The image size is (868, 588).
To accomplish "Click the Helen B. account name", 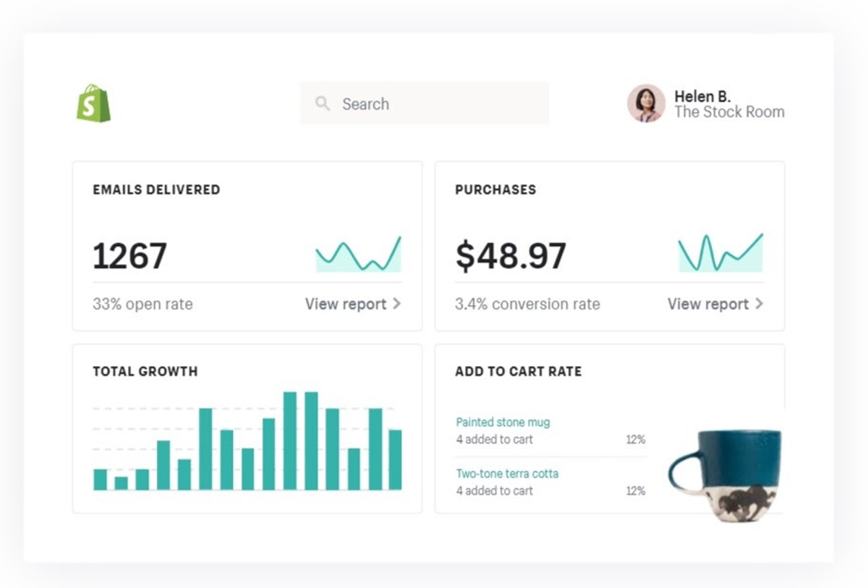I will point(702,95).
